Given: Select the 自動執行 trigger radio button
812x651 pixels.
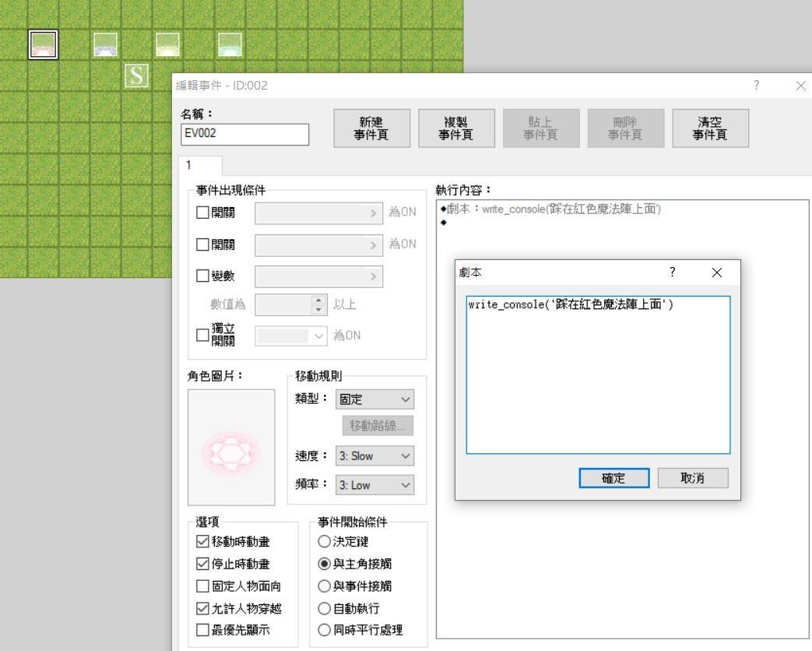Looking at the screenshot, I should point(324,608).
